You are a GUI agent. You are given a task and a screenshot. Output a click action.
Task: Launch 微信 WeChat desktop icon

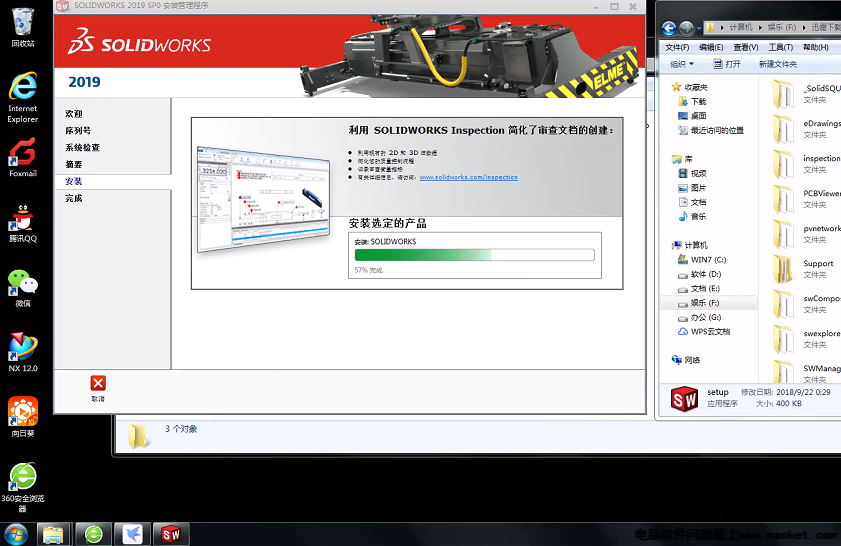(x=23, y=288)
